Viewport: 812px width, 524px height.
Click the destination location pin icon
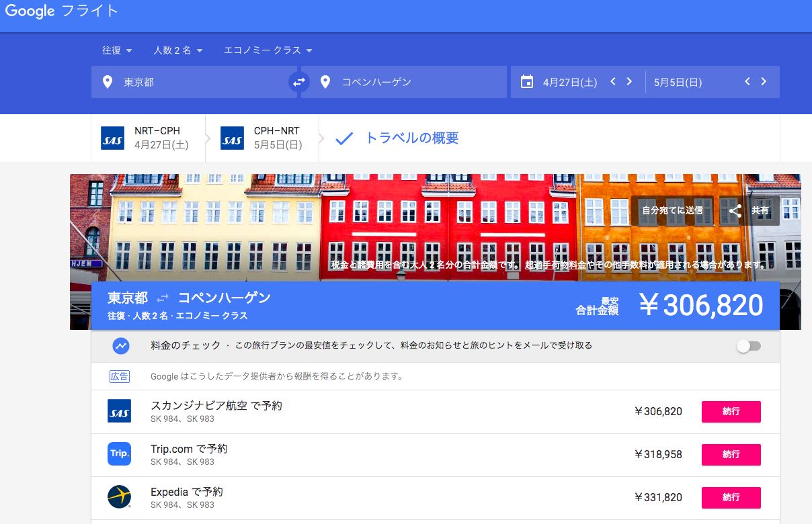(325, 82)
